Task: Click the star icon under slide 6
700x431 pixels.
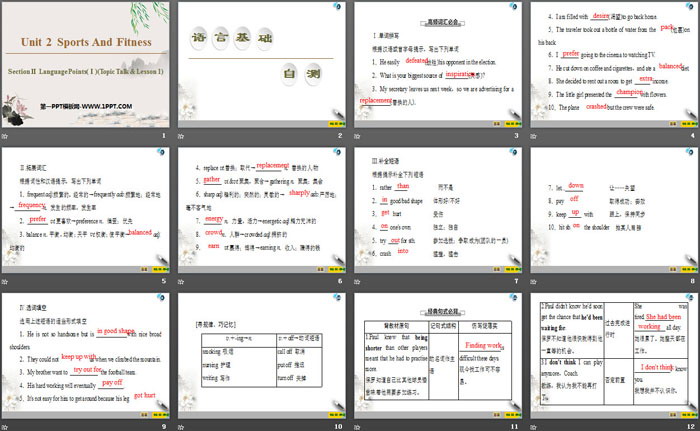Action: [x=182, y=284]
